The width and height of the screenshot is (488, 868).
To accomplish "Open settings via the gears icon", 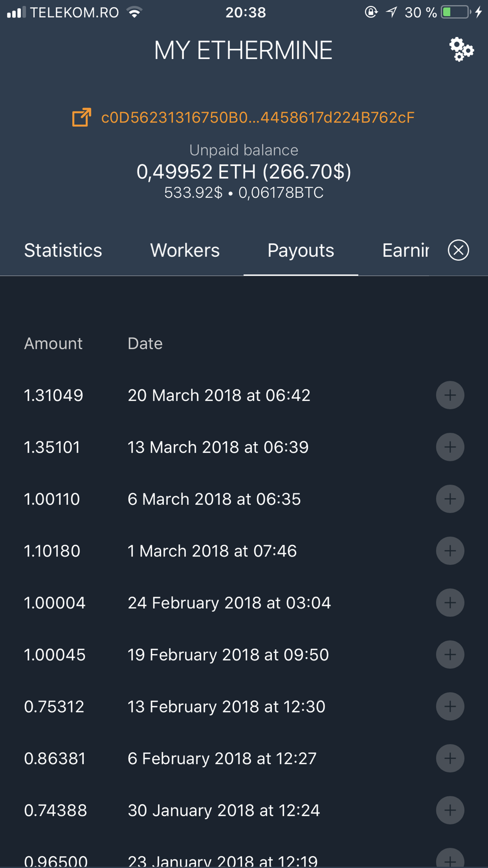I will tap(461, 49).
